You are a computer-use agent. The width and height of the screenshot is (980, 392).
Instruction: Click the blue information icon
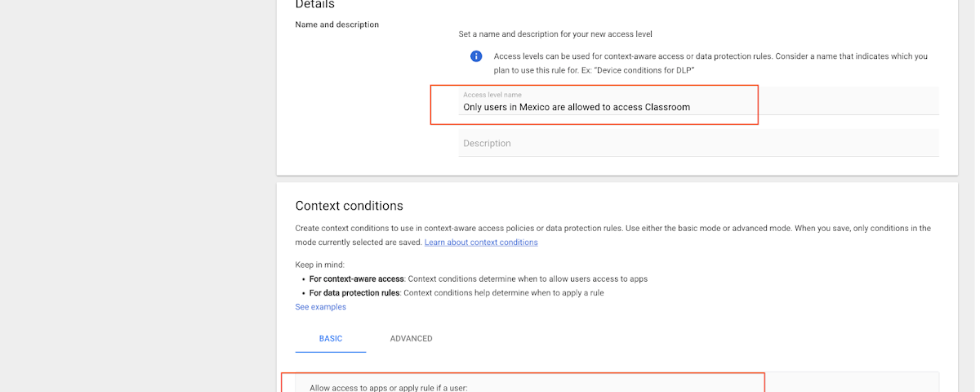coord(476,56)
